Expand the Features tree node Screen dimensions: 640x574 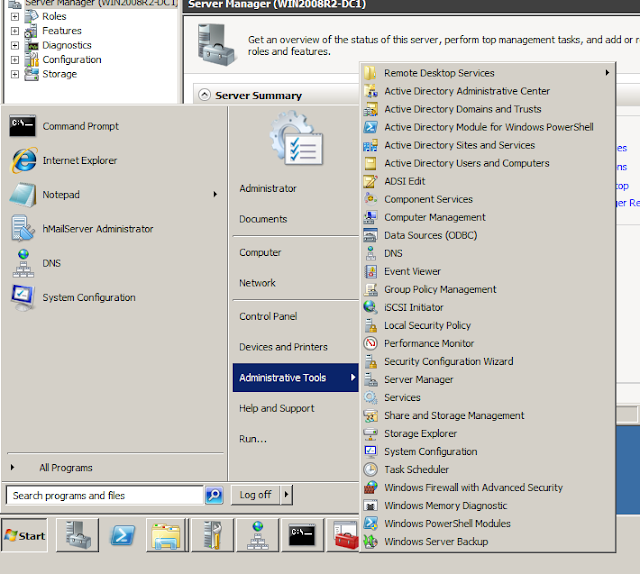pos(15,31)
